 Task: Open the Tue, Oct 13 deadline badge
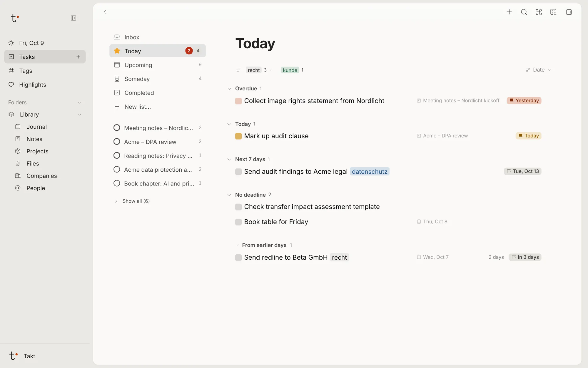point(522,171)
